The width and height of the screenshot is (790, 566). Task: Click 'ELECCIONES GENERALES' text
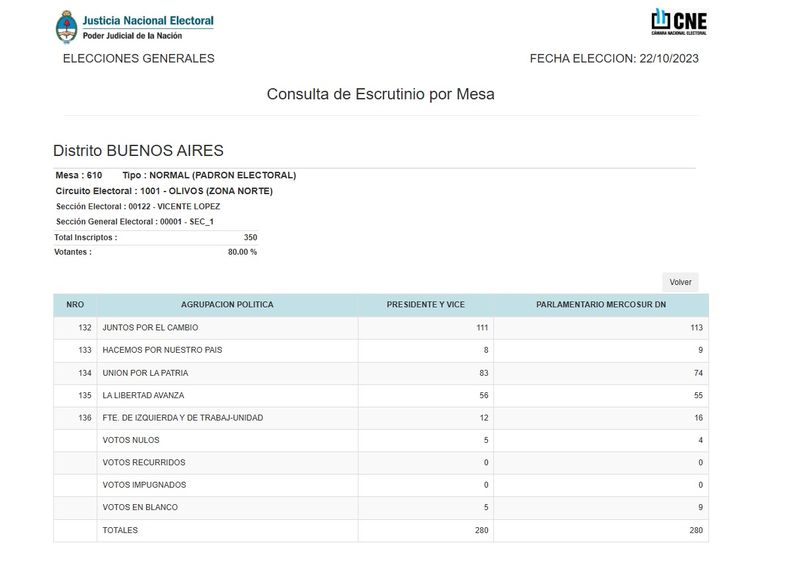click(139, 58)
